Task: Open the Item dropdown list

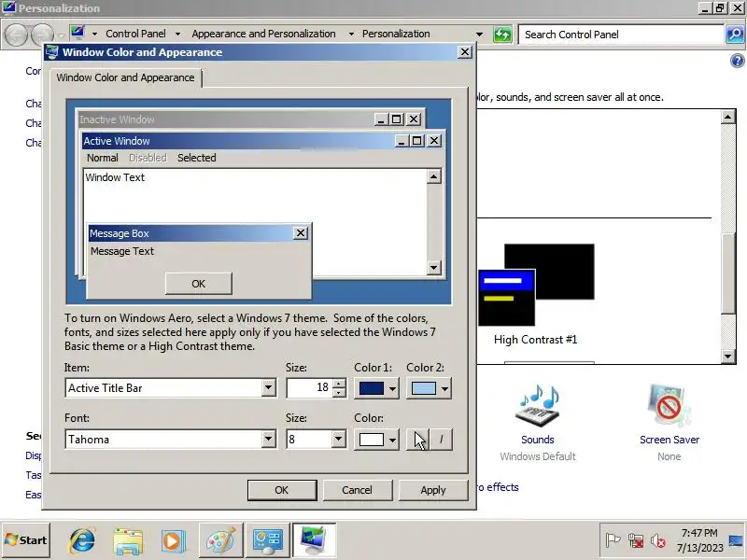Action: [268, 387]
